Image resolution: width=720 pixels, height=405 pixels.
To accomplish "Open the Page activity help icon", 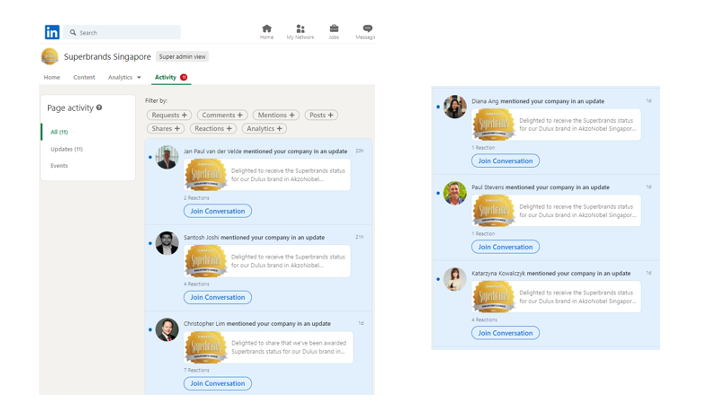I will click(x=99, y=107).
